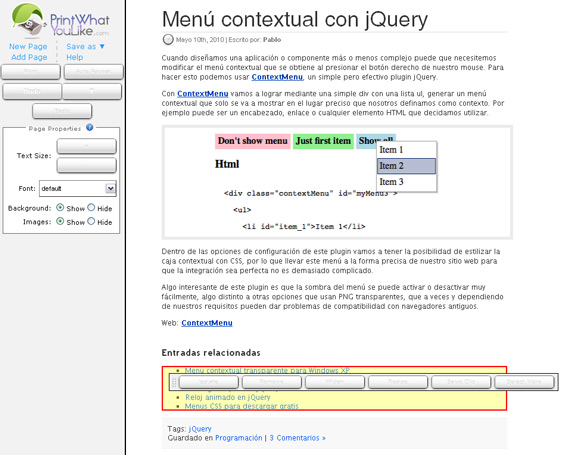Screen dimensions: 570x455
Task: Click the PrintWhatYouLike logo
Action: tap(60, 20)
